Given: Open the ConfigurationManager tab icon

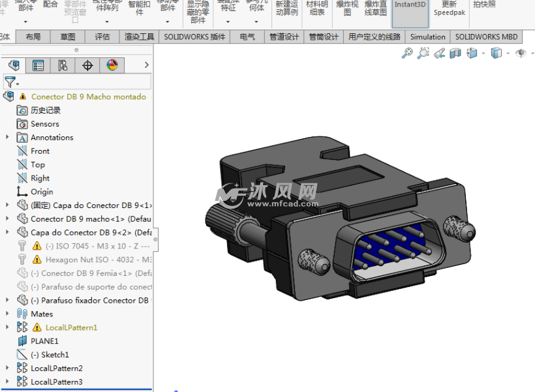Looking at the screenshot, I should click(x=63, y=65).
